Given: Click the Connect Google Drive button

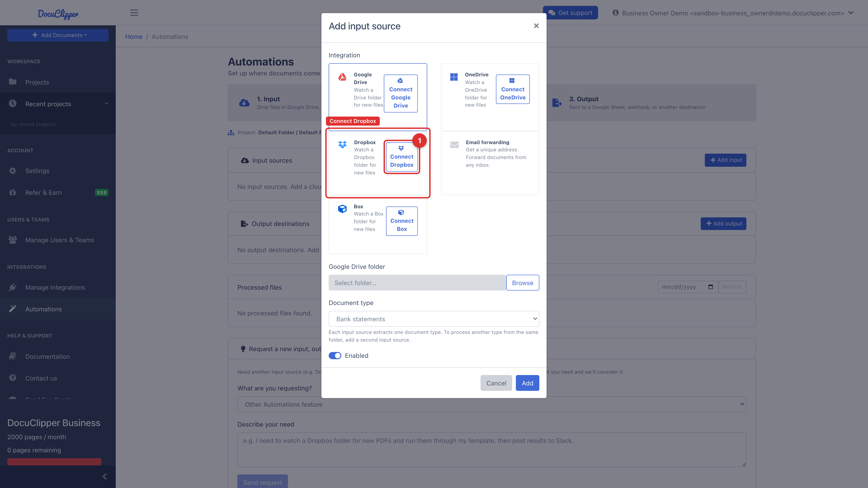Looking at the screenshot, I should pyautogui.click(x=401, y=93).
